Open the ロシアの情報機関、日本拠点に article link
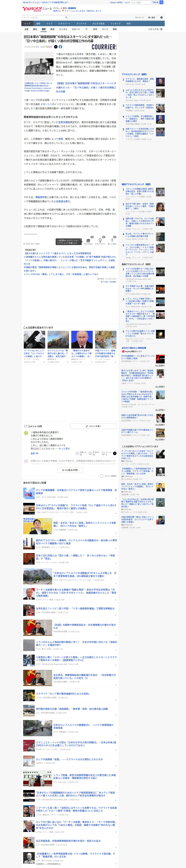This screenshot has width=186, height=868. [76, 491]
